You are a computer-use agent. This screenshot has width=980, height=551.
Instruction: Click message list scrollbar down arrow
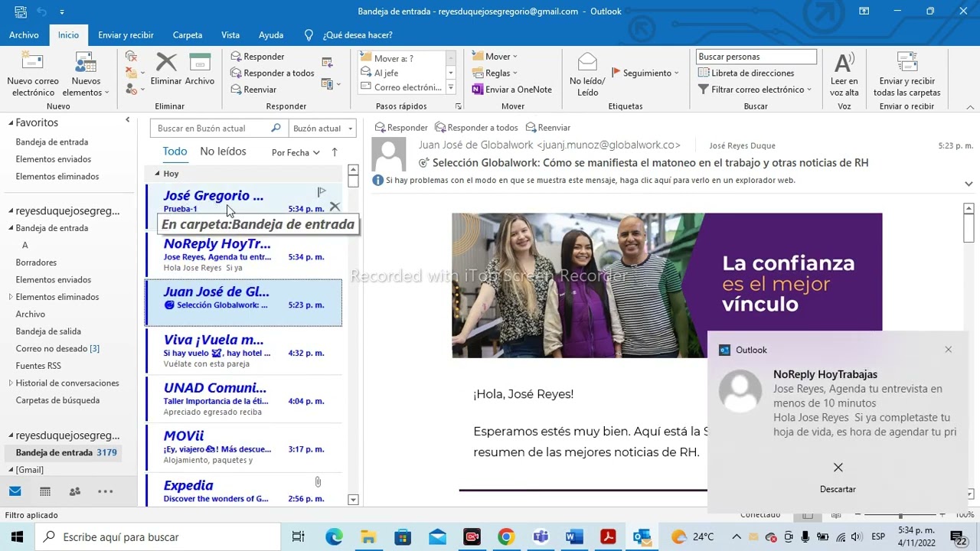pos(353,500)
